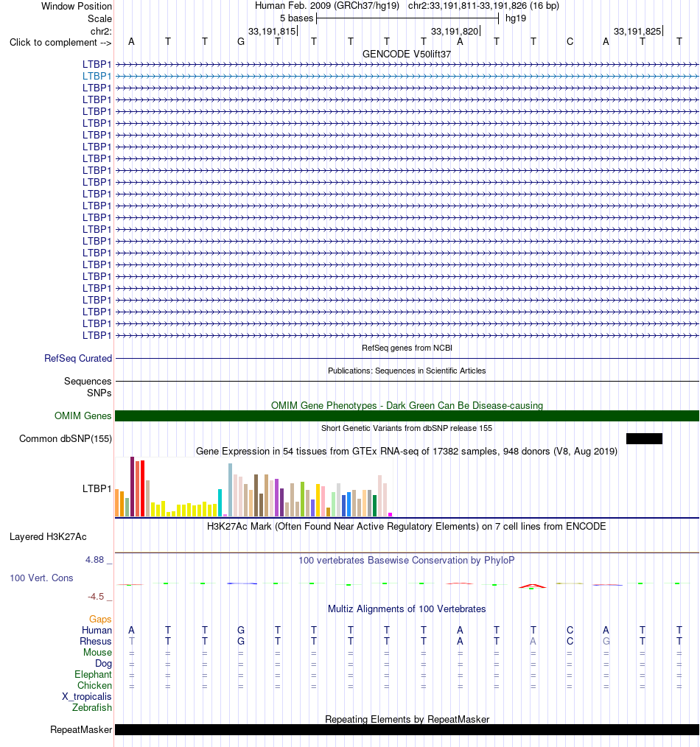This screenshot has width=700, height=747.
Task: Open 'Repeating Elements by RepeatMasker' title
Action: [407, 719]
